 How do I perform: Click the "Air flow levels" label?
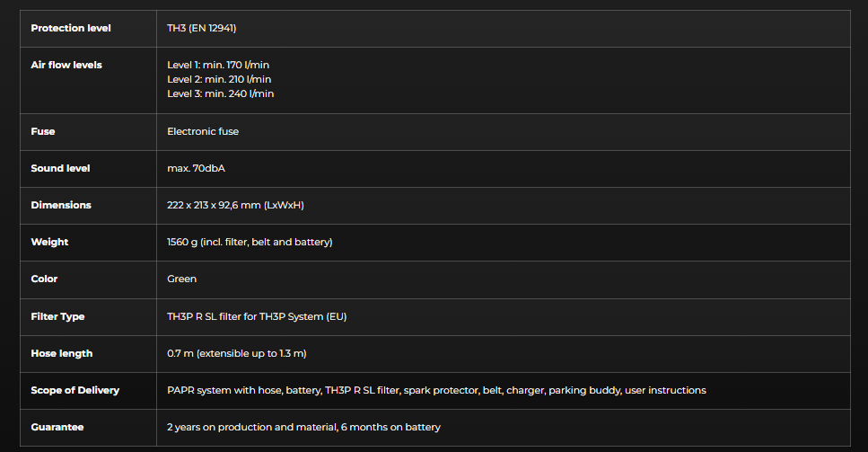[66, 65]
